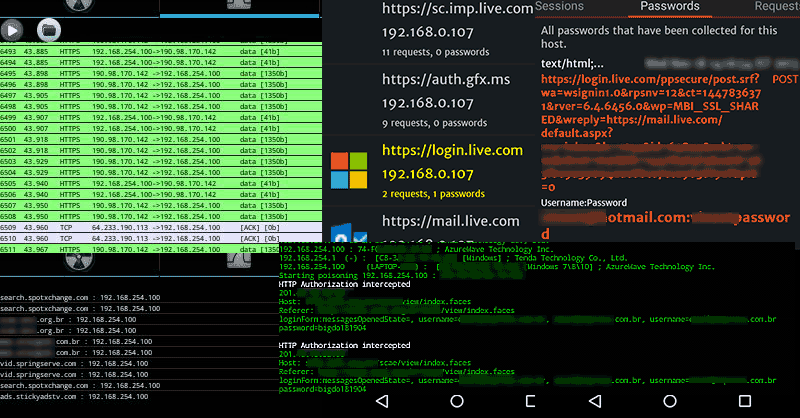The width and height of the screenshot is (800, 418).
Task: Select packet row 6497
Action: (161, 95)
